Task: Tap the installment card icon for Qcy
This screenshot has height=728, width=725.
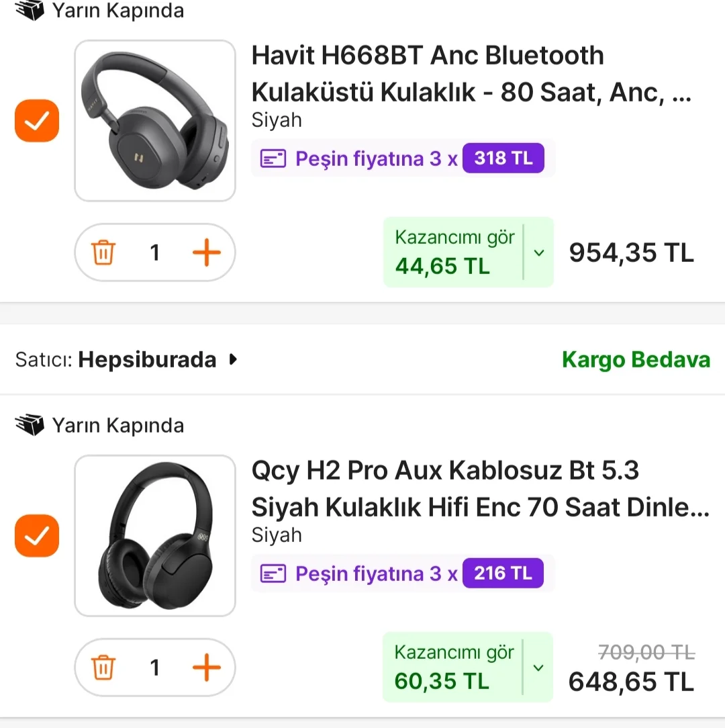Action: [273, 574]
